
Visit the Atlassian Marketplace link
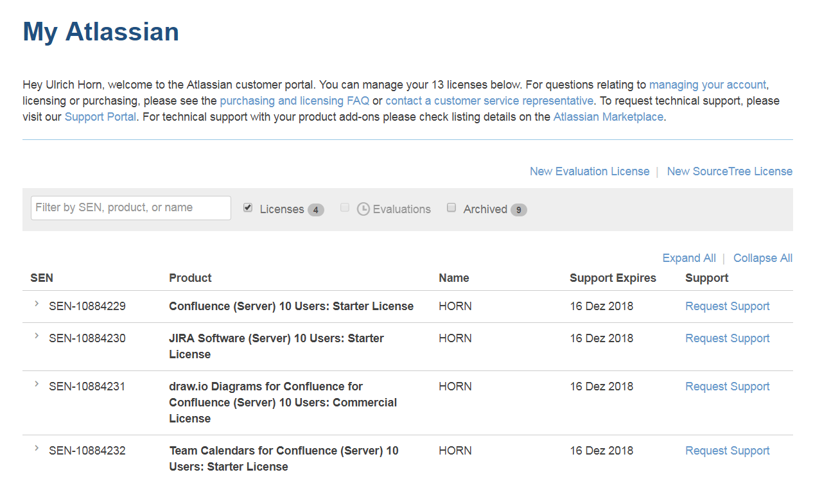608,117
